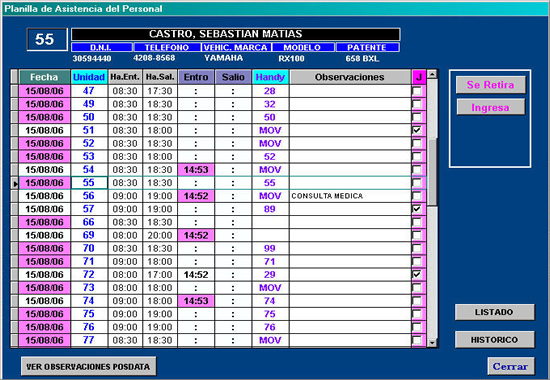The height and width of the screenshot is (380, 550).
Task: Click the name CASTRO, SEBASTIAN MATIAS field
Action: coord(235,34)
